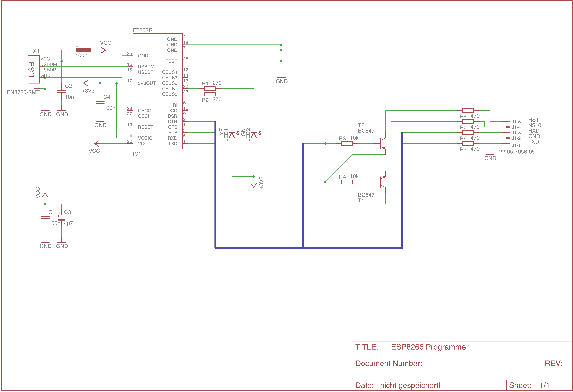Select resistor R8 470 symbol
This screenshot has height=392, width=573.
pos(468,110)
